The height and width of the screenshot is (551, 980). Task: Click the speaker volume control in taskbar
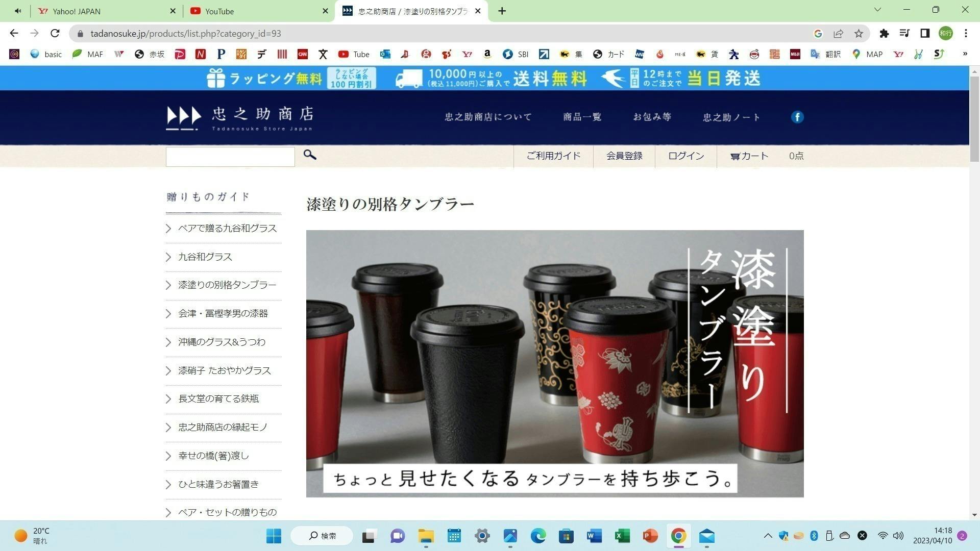[898, 536]
